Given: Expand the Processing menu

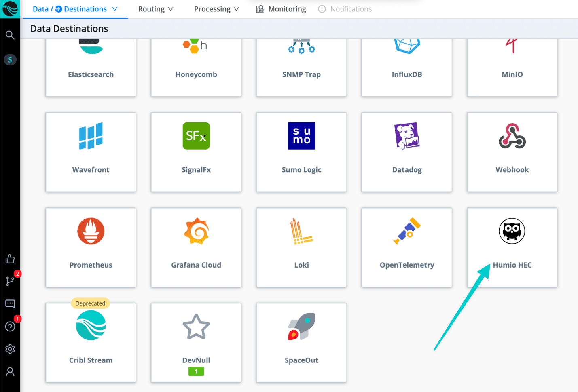Looking at the screenshot, I should [216, 9].
